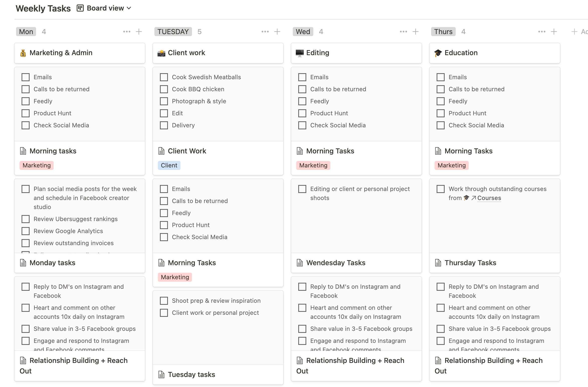Open TUESDAY column options menu
Image resolution: width=588 pixels, height=387 pixels.
coord(265,32)
